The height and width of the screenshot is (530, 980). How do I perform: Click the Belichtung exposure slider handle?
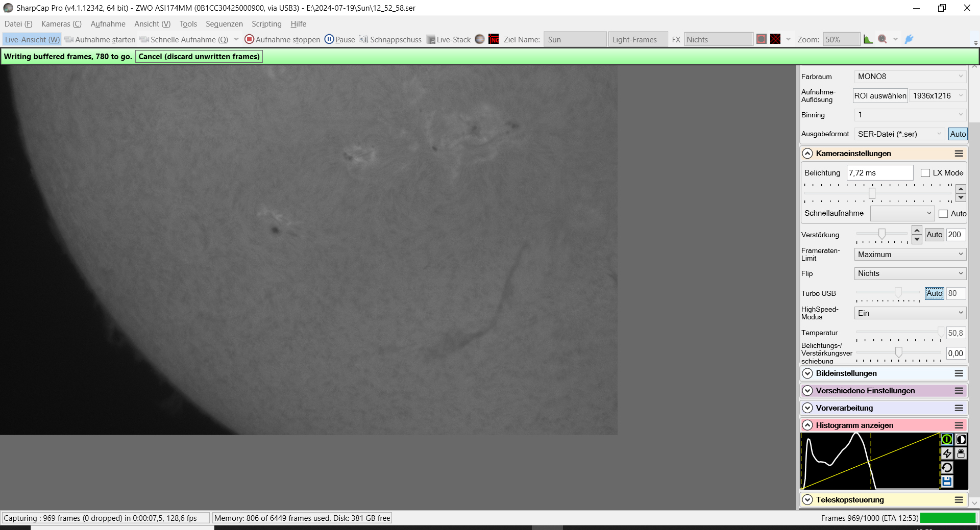pyautogui.click(x=872, y=193)
